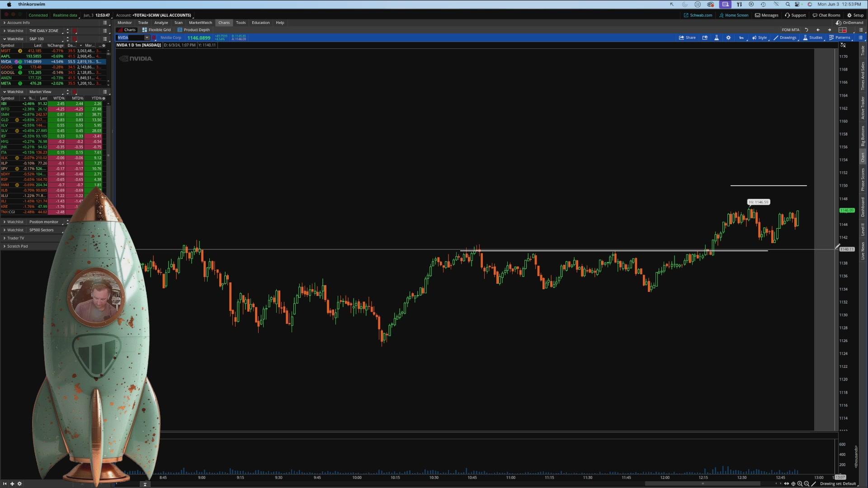Image resolution: width=868 pixels, height=488 pixels.
Task: Switch to the Analyze tab
Action: [161, 23]
